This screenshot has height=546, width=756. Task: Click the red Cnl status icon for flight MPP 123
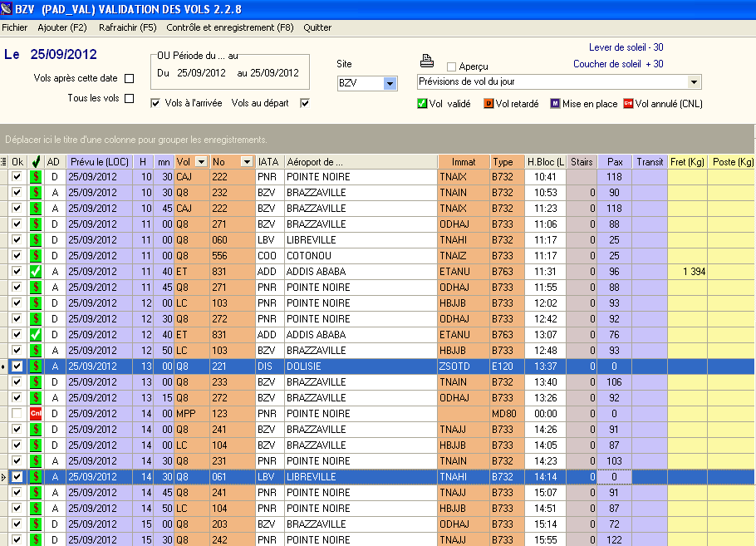36,414
